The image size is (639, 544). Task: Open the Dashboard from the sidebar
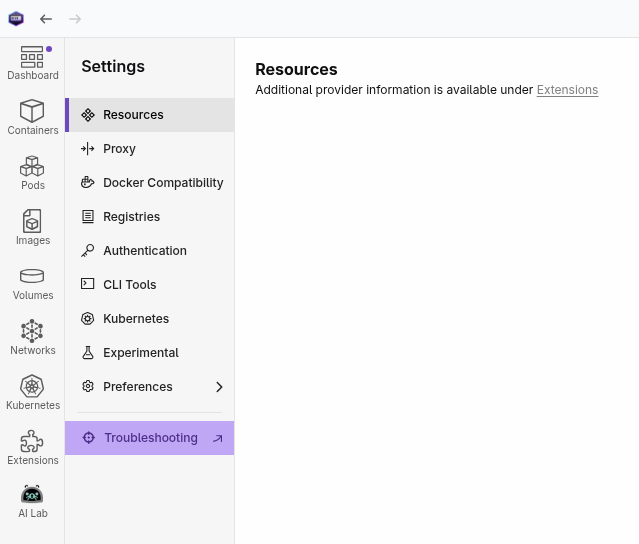click(33, 63)
